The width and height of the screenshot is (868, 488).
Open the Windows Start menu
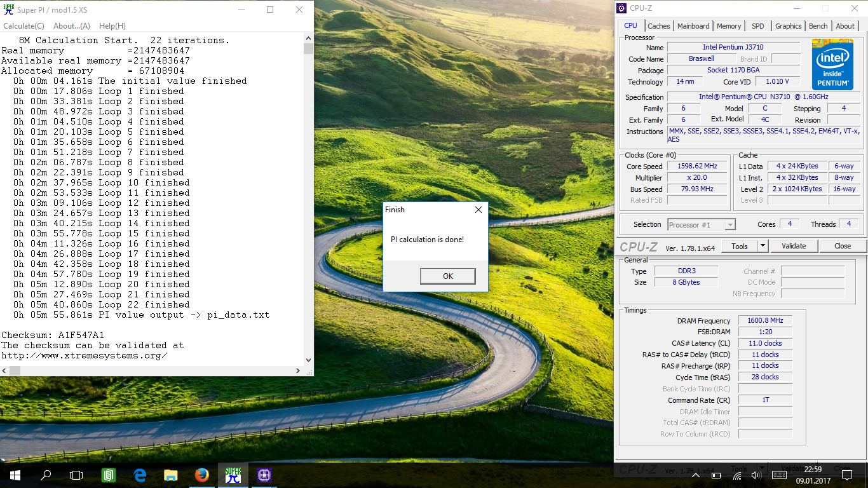pyautogui.click(x=15, y=475)
